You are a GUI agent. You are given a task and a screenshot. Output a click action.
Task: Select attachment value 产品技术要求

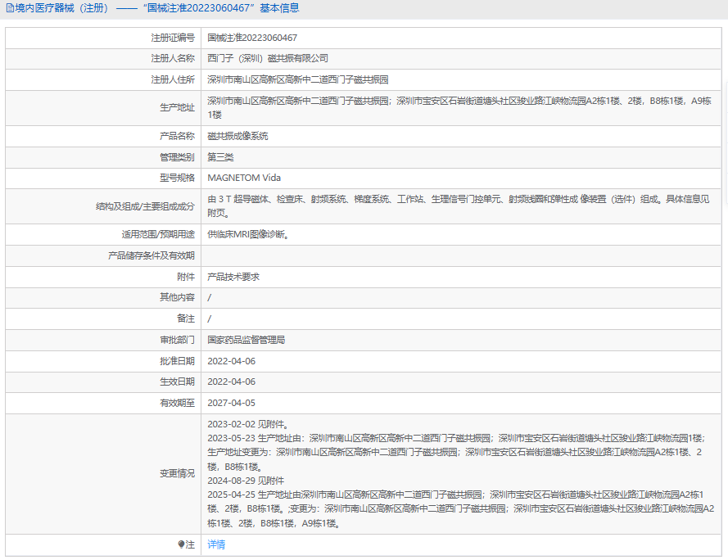[233, 277]
